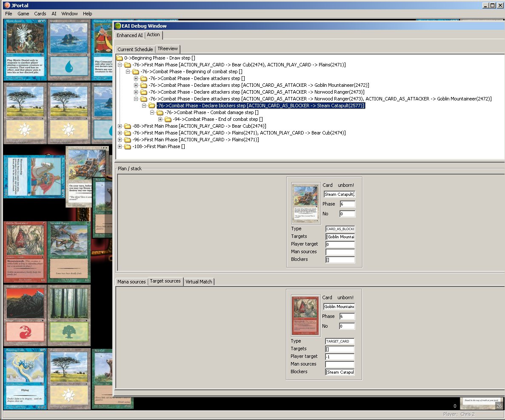
Task: Click the Blockers field showing Steam Catapul
Action: click(x=340, y=372)
